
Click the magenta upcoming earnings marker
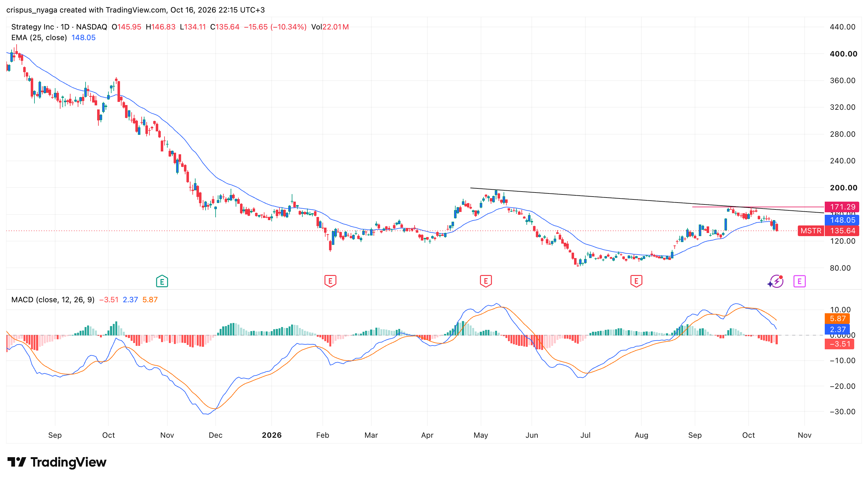tap(799, 281)
